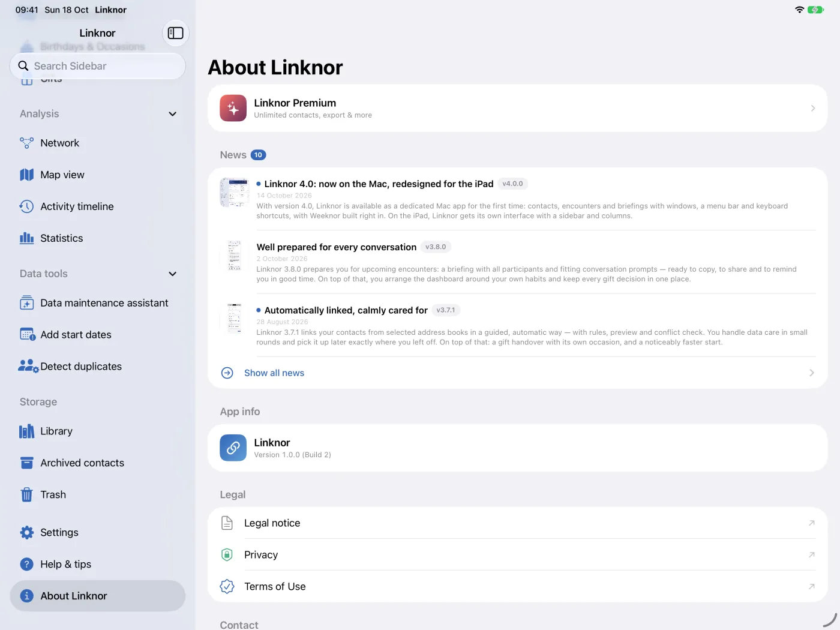The height and width of the screenshot is (630, 840).
Task: Collapse the Data tools section
Action: (173, 274)
